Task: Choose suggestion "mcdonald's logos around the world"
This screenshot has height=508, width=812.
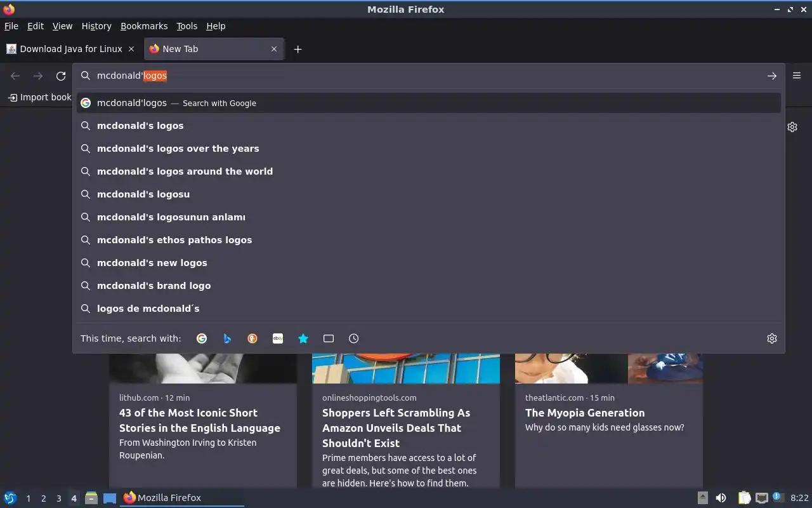Action: pos(428,171)
